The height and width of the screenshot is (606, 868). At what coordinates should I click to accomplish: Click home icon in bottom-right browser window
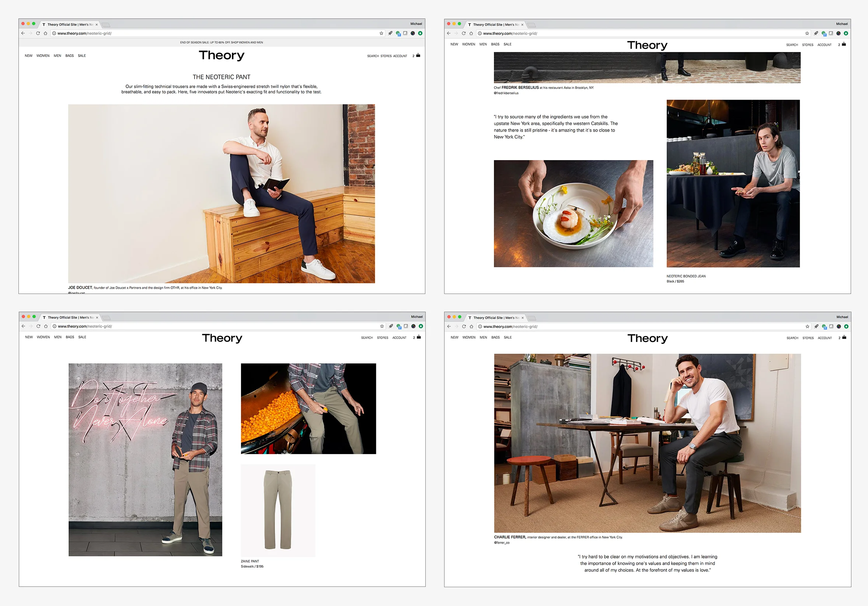[471, 326]
